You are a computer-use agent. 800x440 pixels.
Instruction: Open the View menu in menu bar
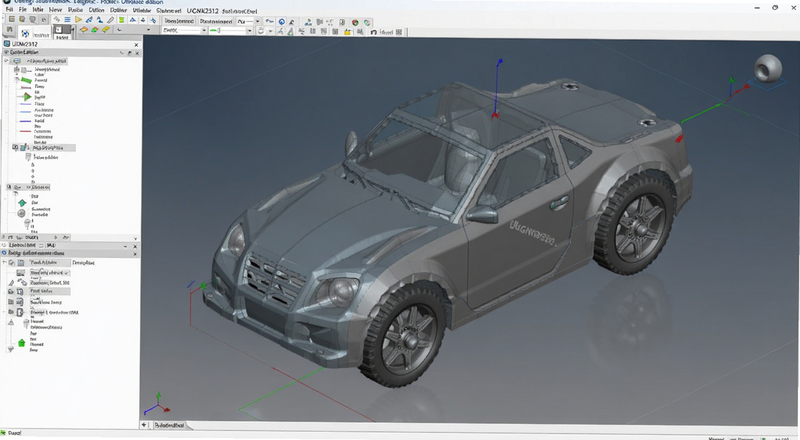click(55, 10)
